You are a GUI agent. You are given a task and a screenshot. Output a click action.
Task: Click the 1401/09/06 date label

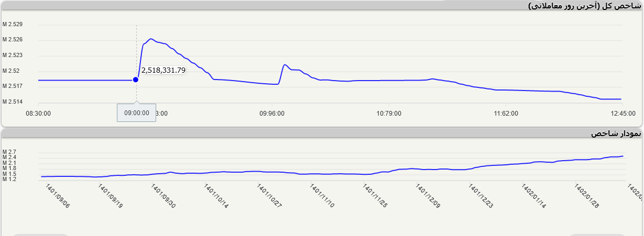pyautogui.click(x=58, y=196)
